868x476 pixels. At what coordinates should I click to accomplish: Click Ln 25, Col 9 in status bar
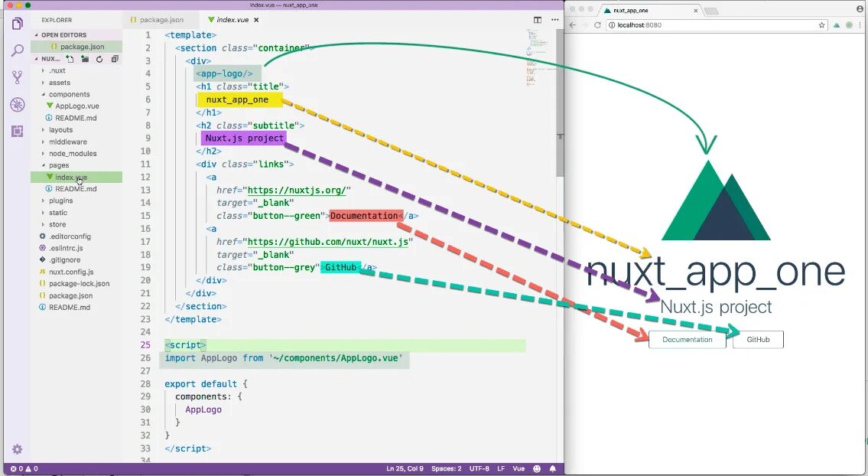click(405, 469)
